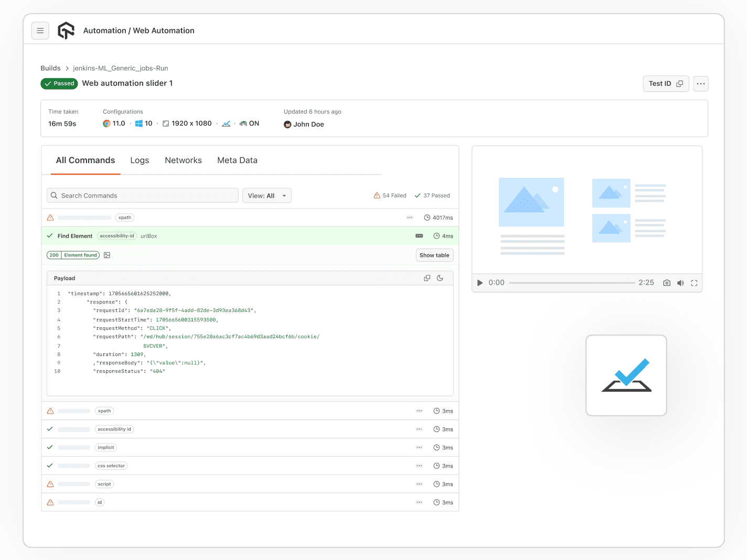This screenshot has height=560, width=747.
Task: Open the Meta Data tab
Action: point(237,160)
